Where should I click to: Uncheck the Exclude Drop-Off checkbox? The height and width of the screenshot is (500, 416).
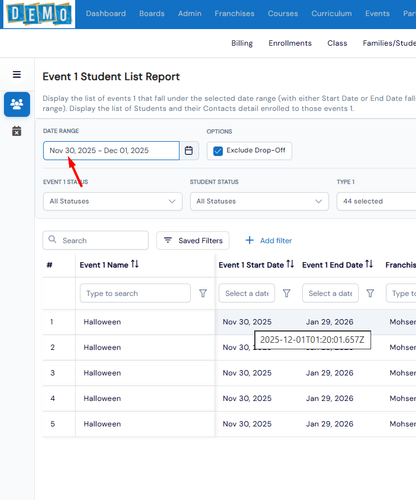(218, 151)
